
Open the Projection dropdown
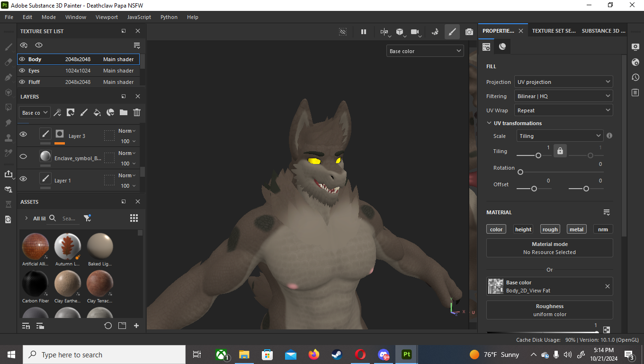(x=563, y=82)
